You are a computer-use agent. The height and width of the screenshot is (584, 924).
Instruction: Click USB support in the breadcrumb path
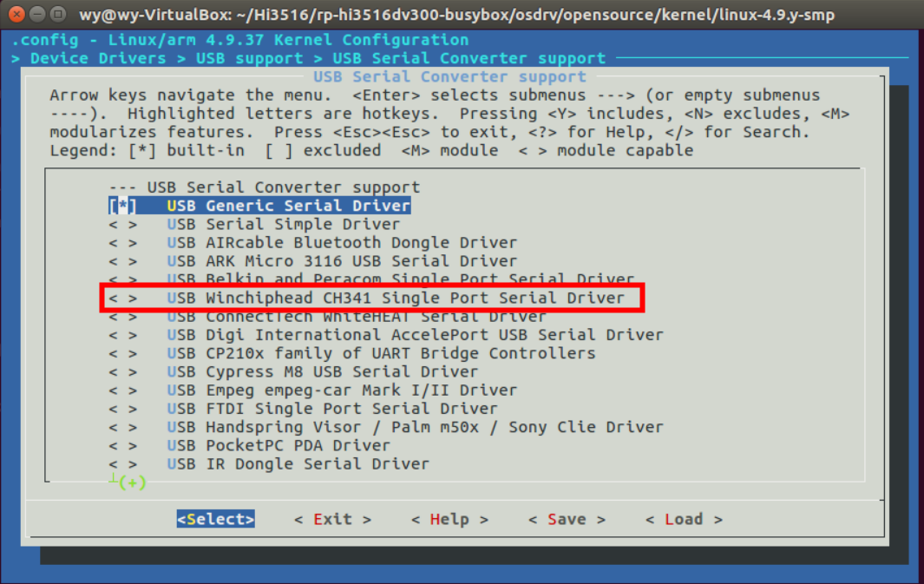[249, 58]
